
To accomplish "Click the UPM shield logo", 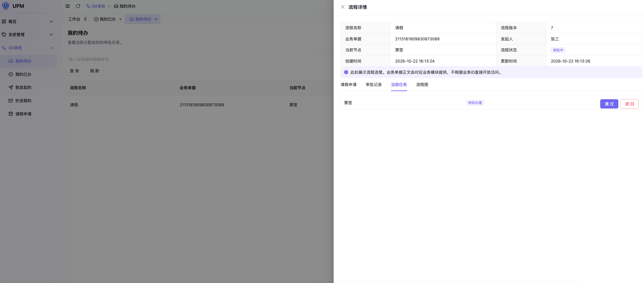I will 6,6.
